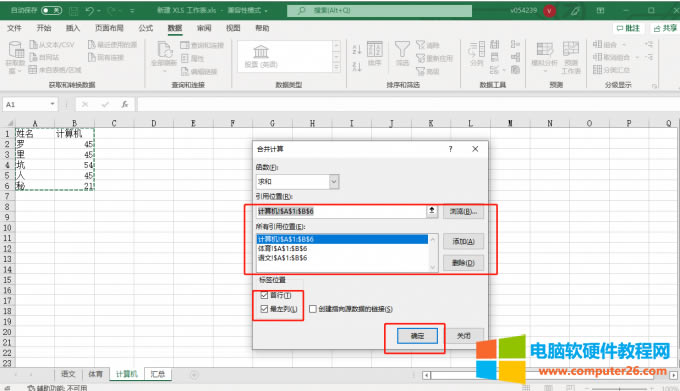Image resolution: width=680 pixels, height=391 pixels.
Task: Toggle the Left column checkbox
Action: tap(264, 309)
